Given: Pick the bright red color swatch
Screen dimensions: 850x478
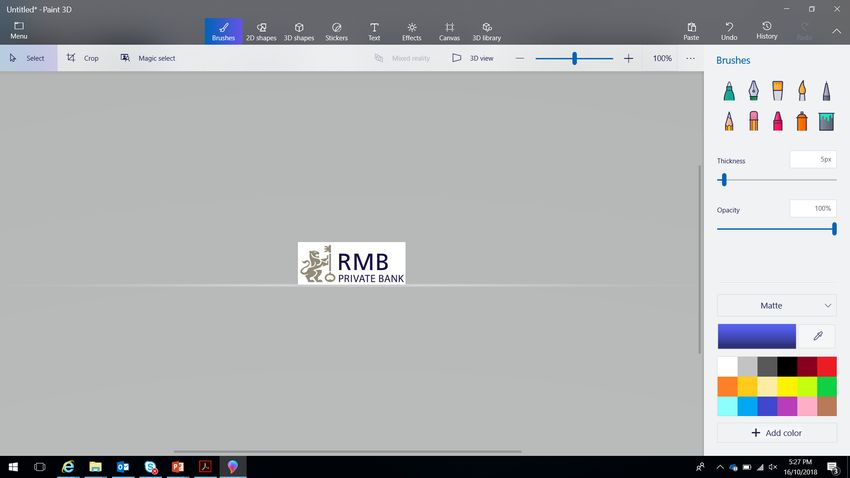Looking at the screenshot, I should 827,367.
